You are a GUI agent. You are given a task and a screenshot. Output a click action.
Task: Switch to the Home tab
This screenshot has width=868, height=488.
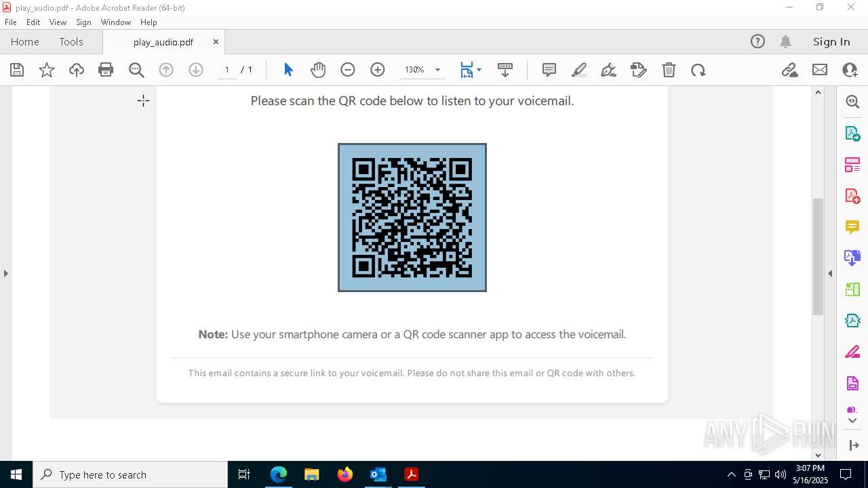click(25, 41)
